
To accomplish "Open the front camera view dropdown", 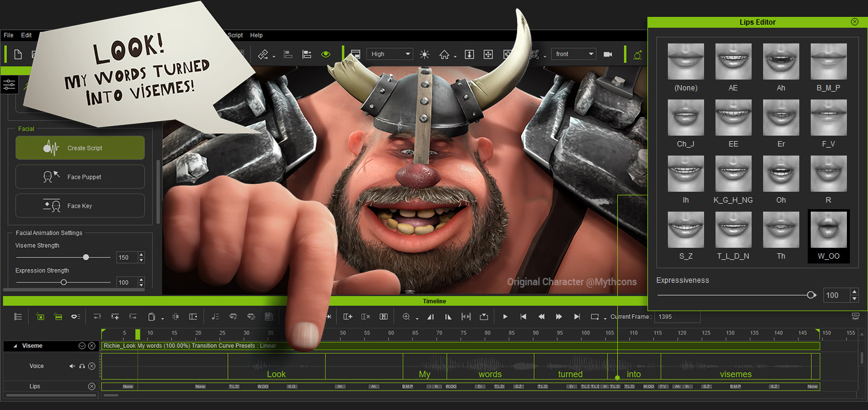I will (x=573, y=54).
